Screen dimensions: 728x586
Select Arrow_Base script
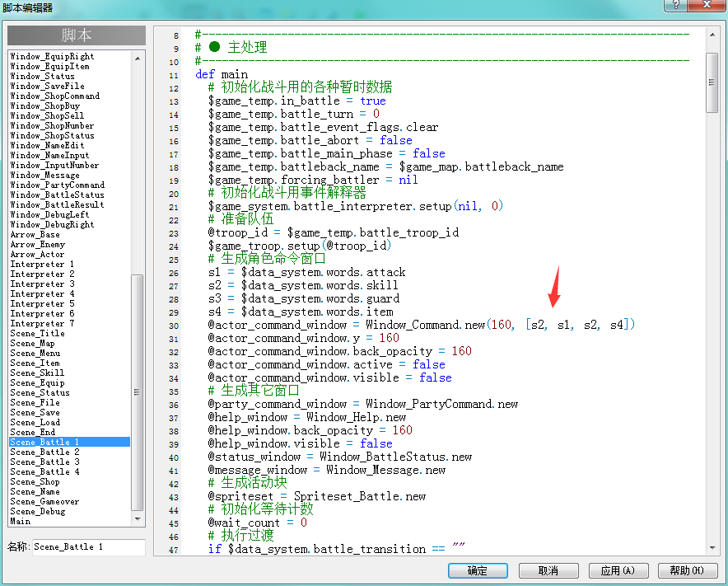35,235
